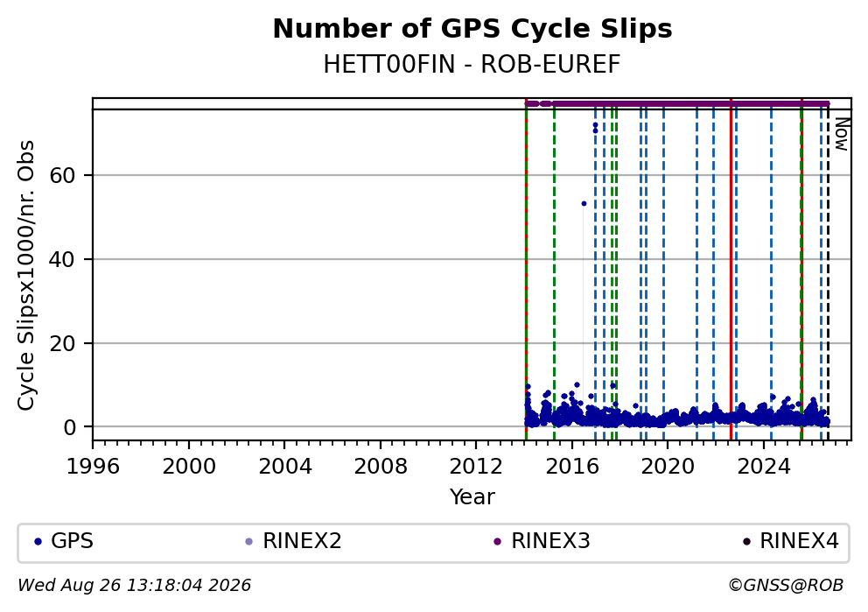The width and height of the screenshot is (868, 612).
Task: Click the x-axis tick label 2012
Action: 476,467
